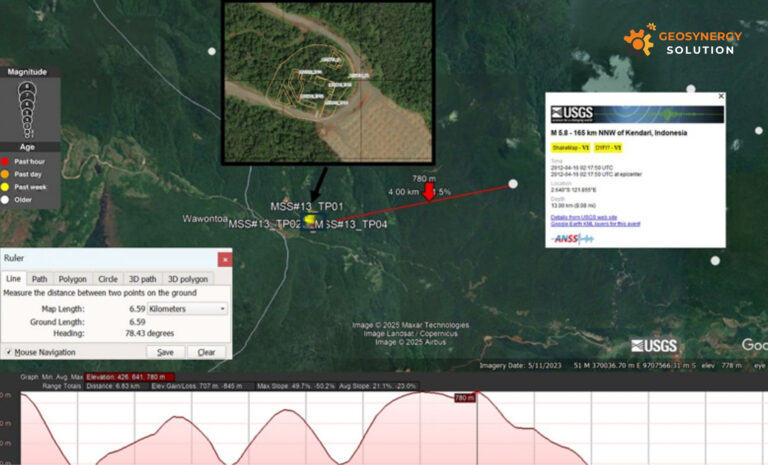Close the Ruler dialog window
Viewport: 768px width, 465px height.
coord(224,259)
